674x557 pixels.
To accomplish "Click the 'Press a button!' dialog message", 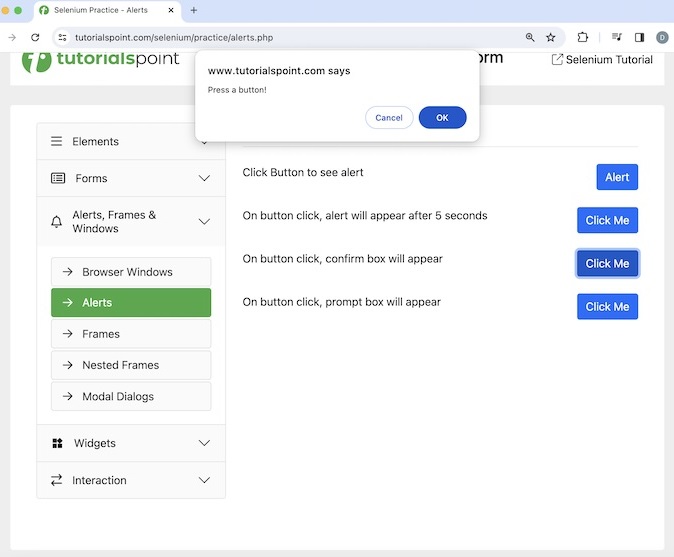I will click(237, 90).
